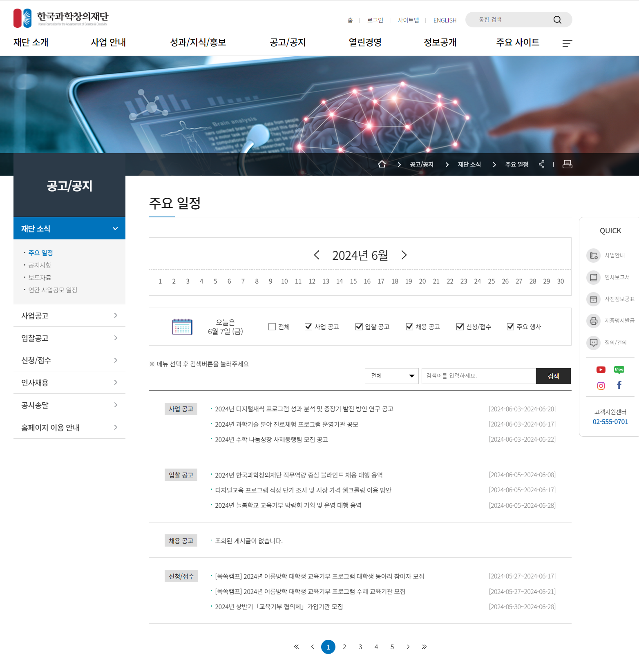Check the 전체 checkbox
The height and width of the screenshot is (672, 639).
click(272, 327)
